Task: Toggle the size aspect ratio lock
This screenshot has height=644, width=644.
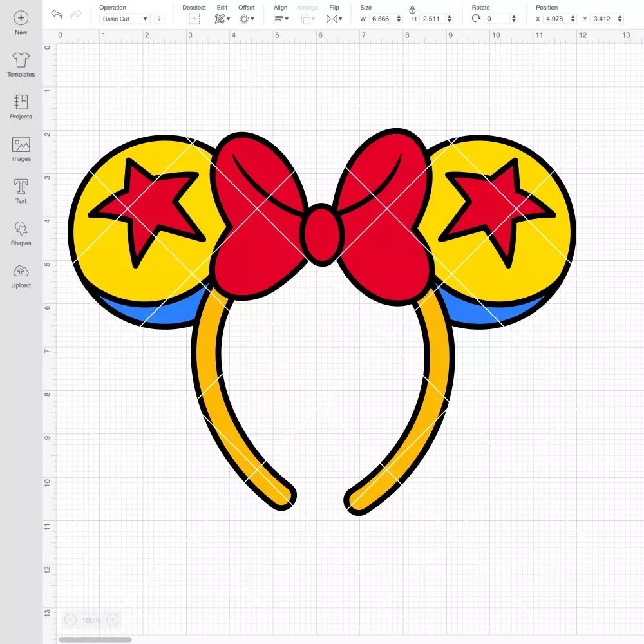Action: [412, 10]
